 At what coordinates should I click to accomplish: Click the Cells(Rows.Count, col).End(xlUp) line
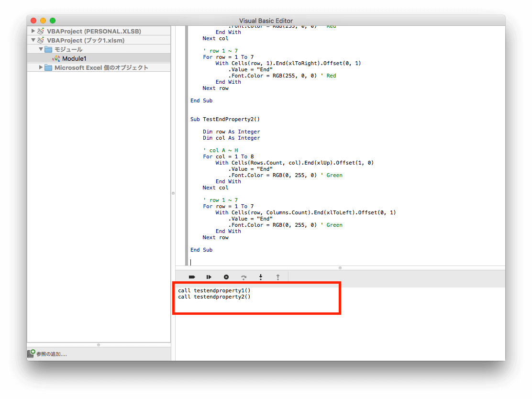coord(295,163)
